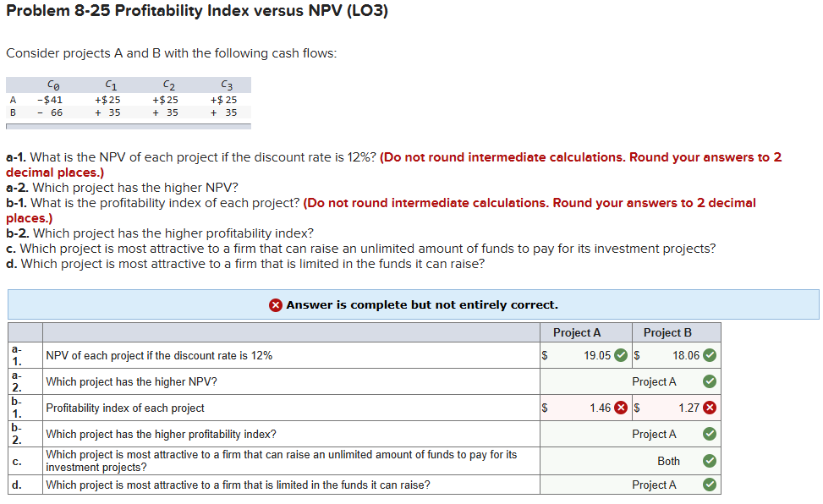This screenshot has height=504, width=823.
Task: Open the row d 'Project A' answer selector
Action: (654, 484)
